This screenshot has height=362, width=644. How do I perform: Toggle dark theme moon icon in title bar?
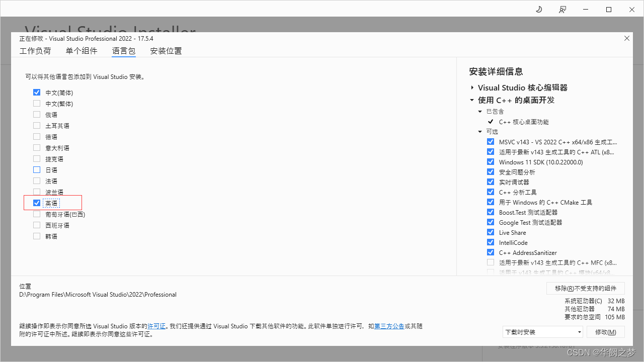pyautogui.click(x=539, y=10)
